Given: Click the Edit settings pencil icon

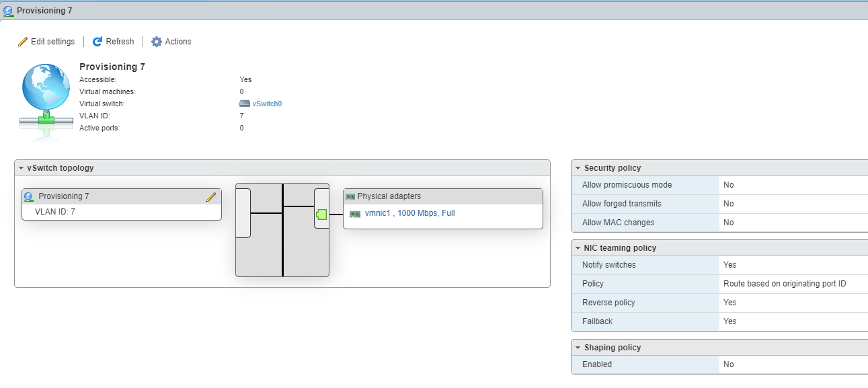Looking at the screenshot, I should point(23,42).
